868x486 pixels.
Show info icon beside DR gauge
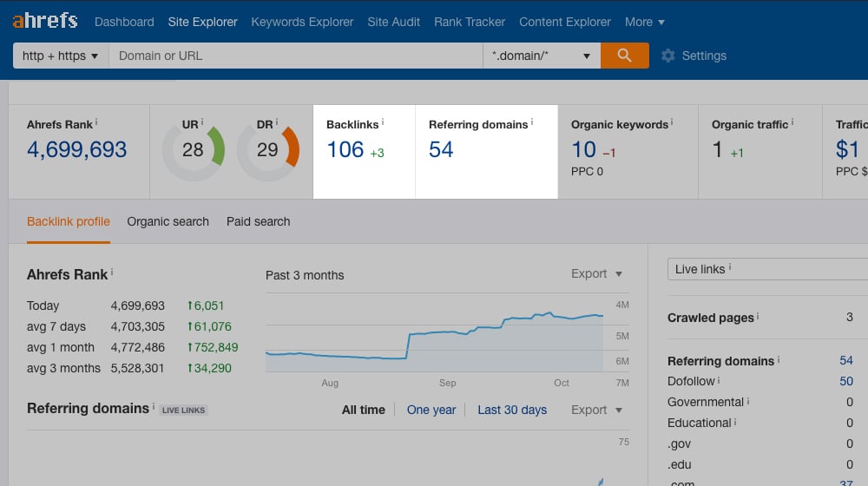pos(277,121)
